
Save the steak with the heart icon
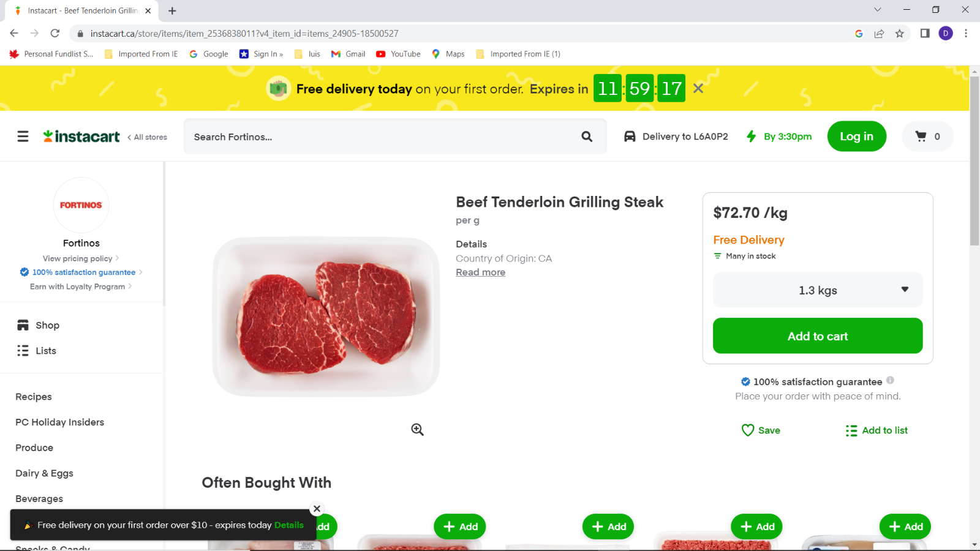[761, 430]
